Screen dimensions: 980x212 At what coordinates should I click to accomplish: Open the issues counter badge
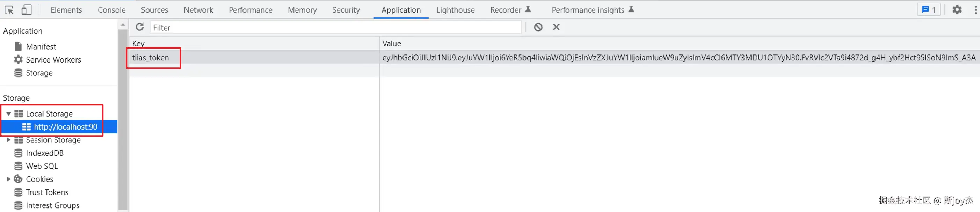pos(929,10)
